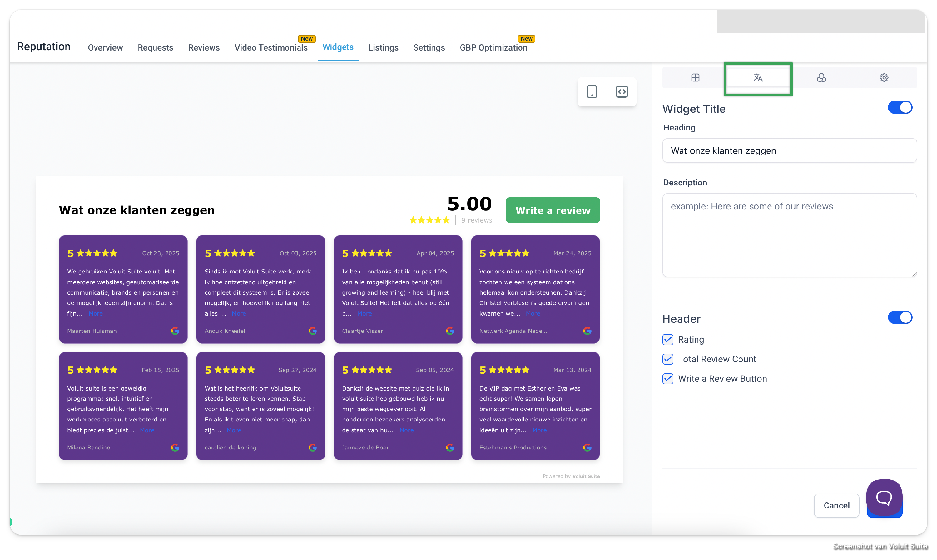Uncheck Write a Review Button checkbox

tap(668, 379)
